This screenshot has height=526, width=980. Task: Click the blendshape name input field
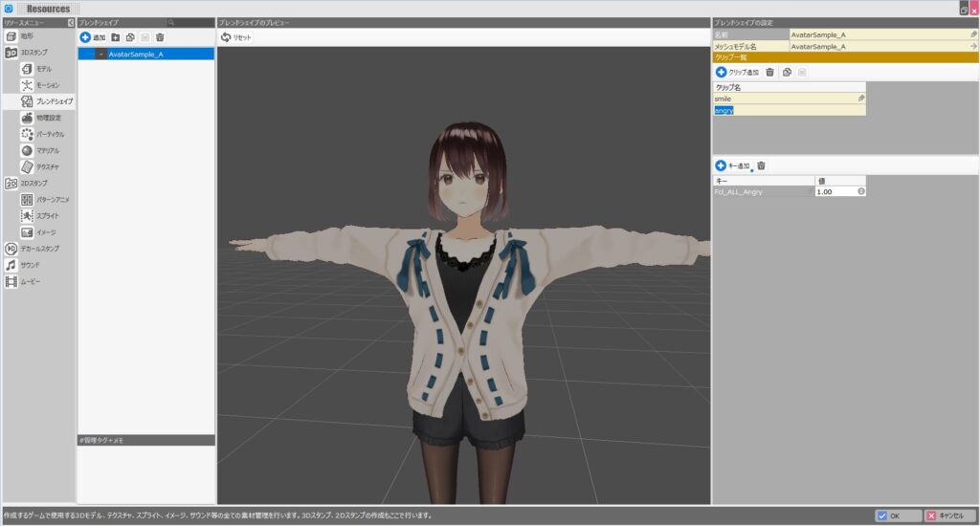876,34
